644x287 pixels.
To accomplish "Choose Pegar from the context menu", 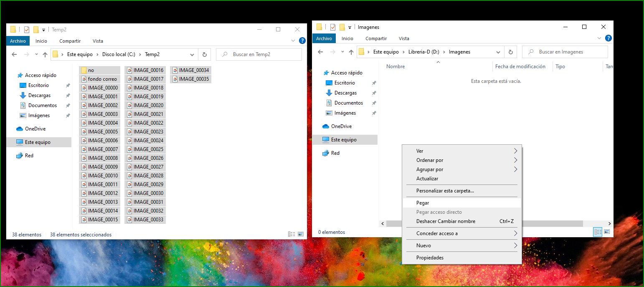I will point(461,203).
